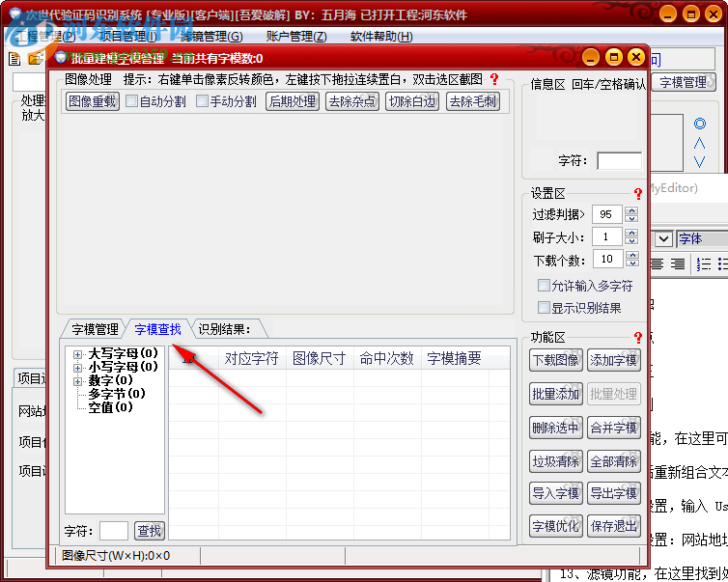This screenshot has width=728, height=582.
Task: Click 保存退出 button
Action: 614,526
